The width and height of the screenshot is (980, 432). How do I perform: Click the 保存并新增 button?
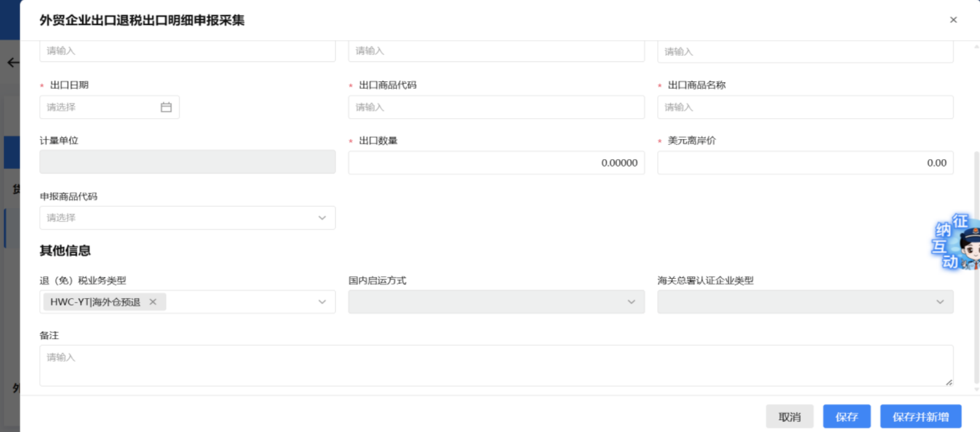coord(921,417)
